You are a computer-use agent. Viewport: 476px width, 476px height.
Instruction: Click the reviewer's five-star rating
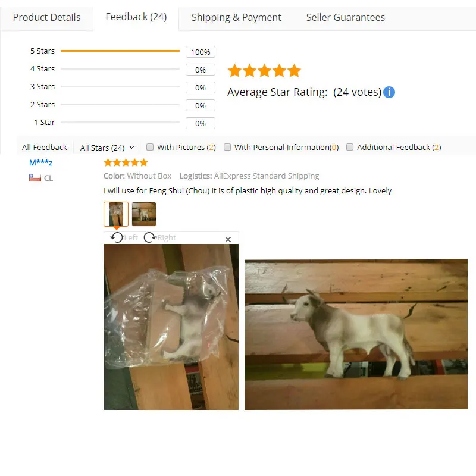[x=126, y=162]
